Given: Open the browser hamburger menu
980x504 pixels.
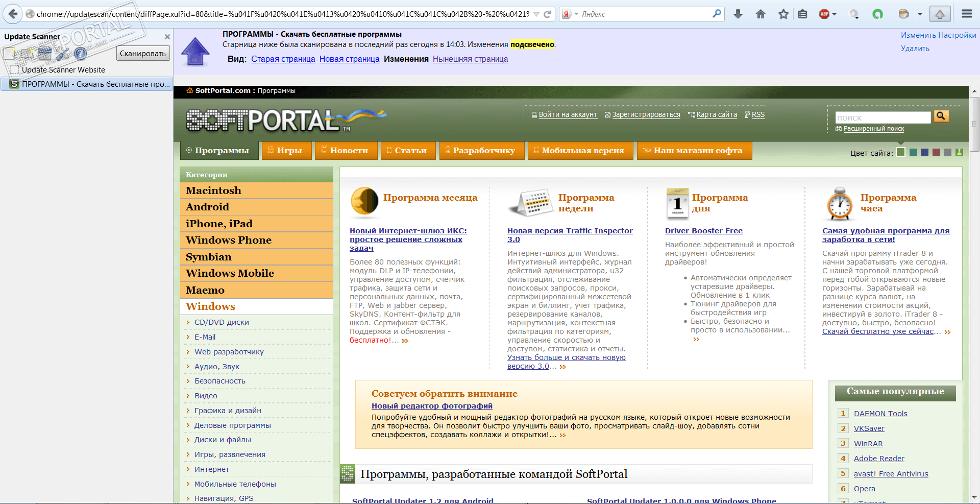Looking at the screenshot, I should click(x=967, y=14).
